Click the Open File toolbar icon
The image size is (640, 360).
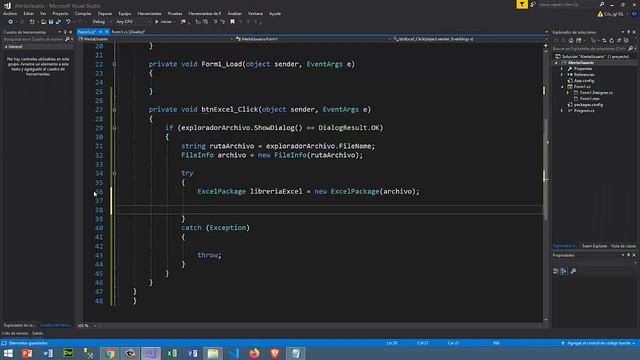pyautogui.click(x=43, y=22)
